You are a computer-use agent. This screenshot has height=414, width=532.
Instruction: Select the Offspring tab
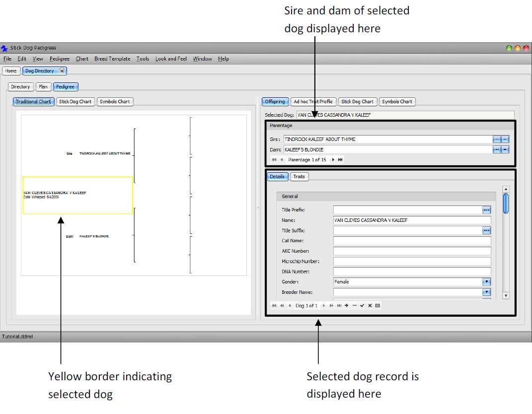pos(275,101)
